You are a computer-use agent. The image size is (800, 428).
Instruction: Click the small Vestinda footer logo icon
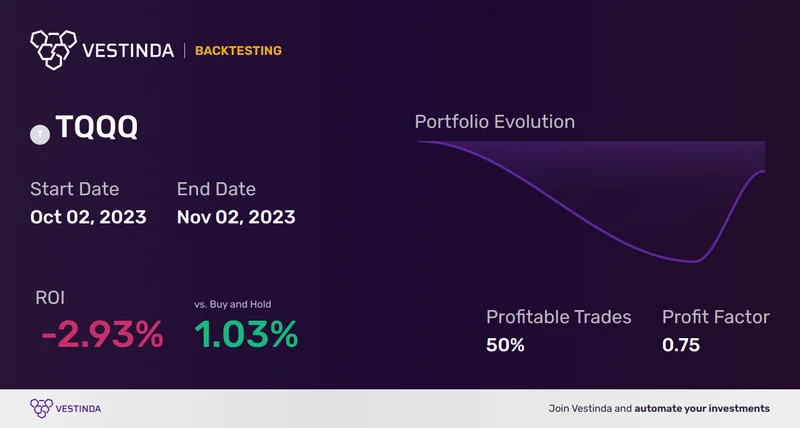coord(41,408)
